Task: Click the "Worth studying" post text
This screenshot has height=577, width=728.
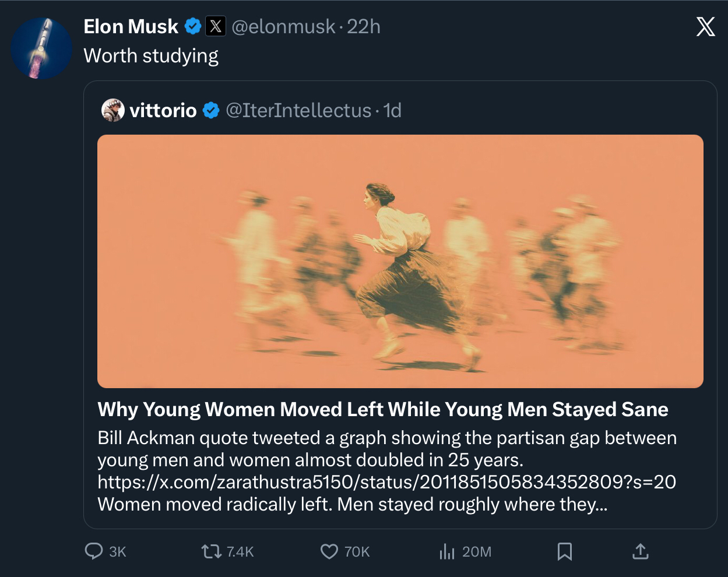Action: click(151, 56)
